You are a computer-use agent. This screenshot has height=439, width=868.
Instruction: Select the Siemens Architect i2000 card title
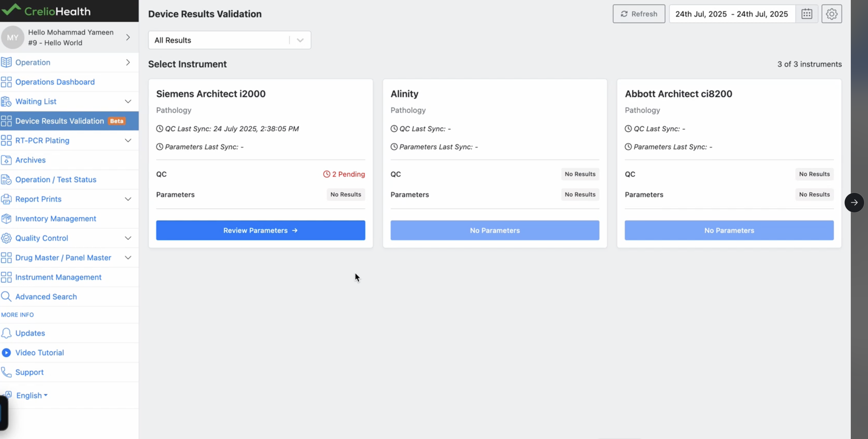coord(211,94)
